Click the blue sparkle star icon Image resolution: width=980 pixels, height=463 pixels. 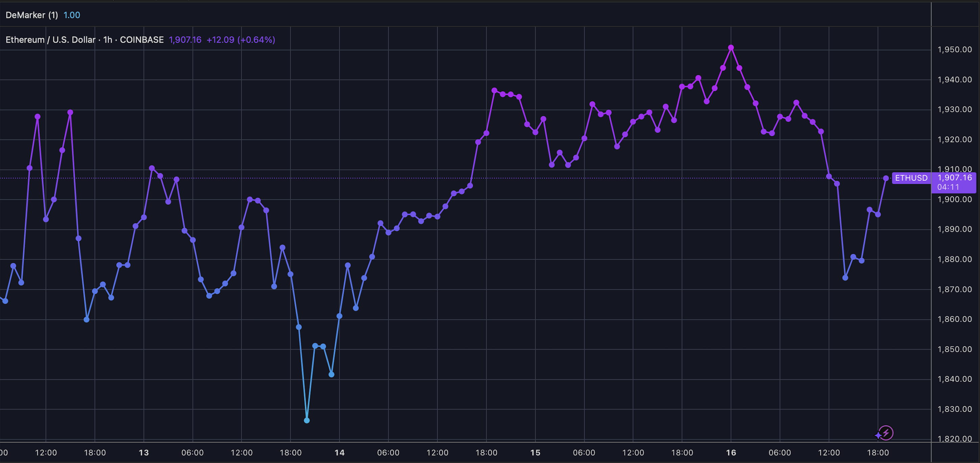[878, 435]
